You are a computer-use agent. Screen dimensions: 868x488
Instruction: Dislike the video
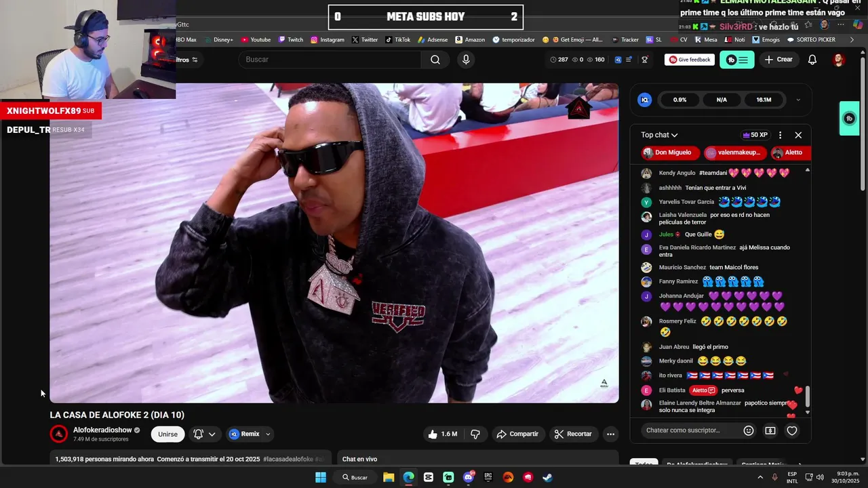[x=475, y=434]
